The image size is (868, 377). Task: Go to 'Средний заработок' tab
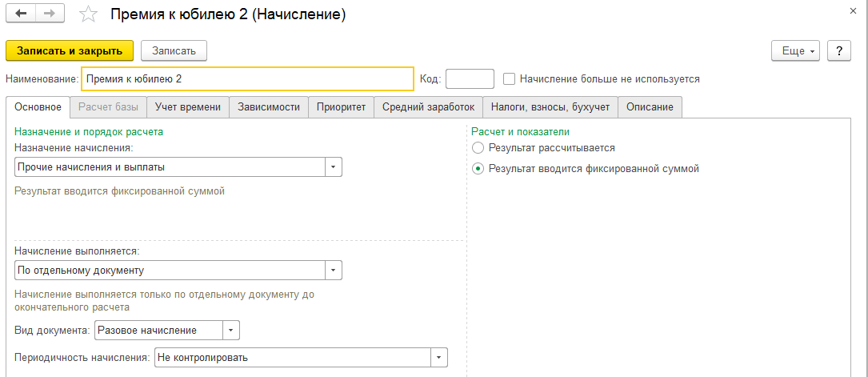[428, 107]
